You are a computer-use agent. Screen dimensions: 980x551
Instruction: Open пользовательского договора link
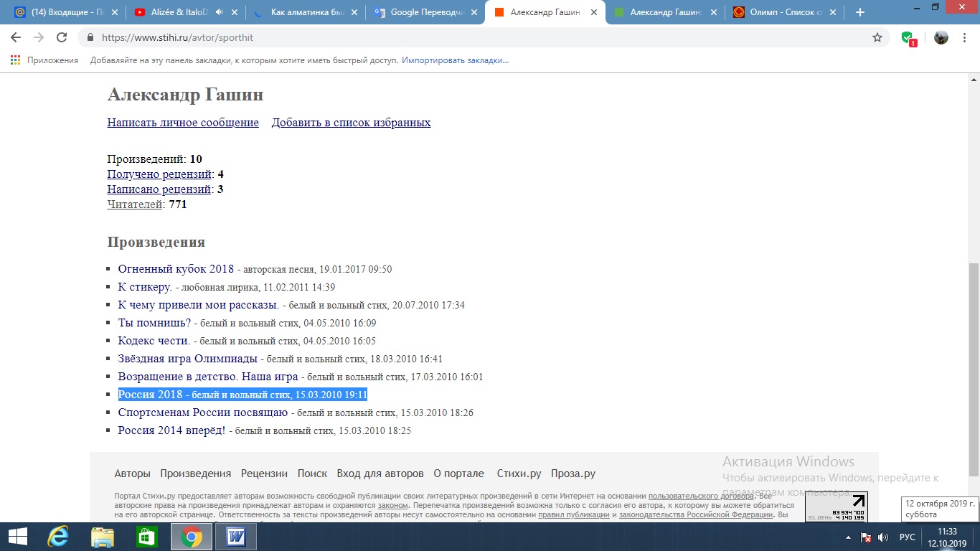[x=701, y=496]
